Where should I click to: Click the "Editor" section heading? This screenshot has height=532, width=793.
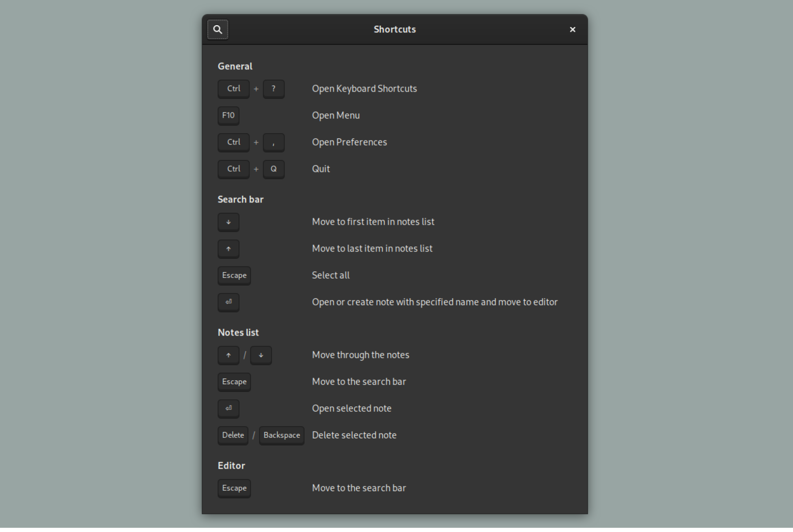point(231,466)
